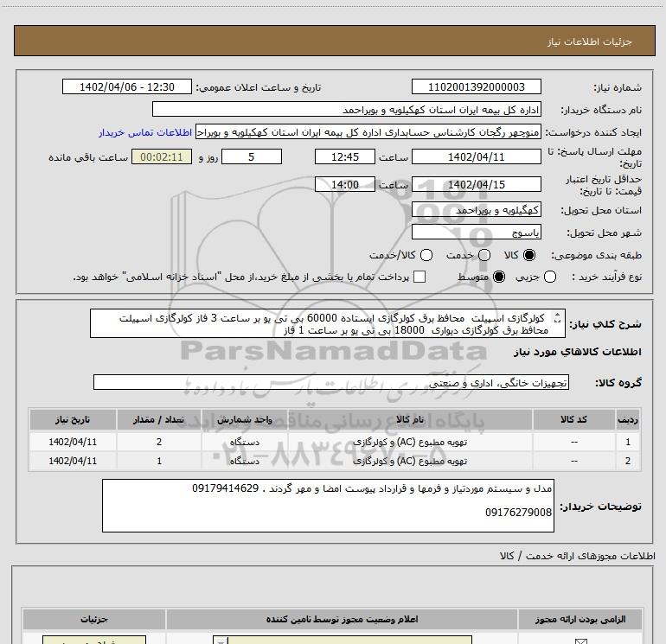Click row 1 item name تهویه مطبوع

point(410,442)
